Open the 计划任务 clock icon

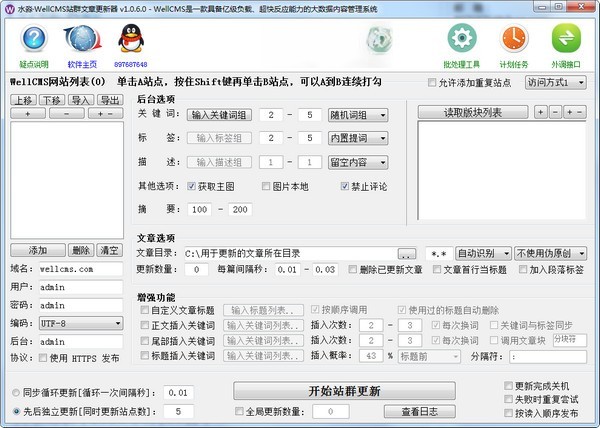pyautogui.click(x=514, y=38)
